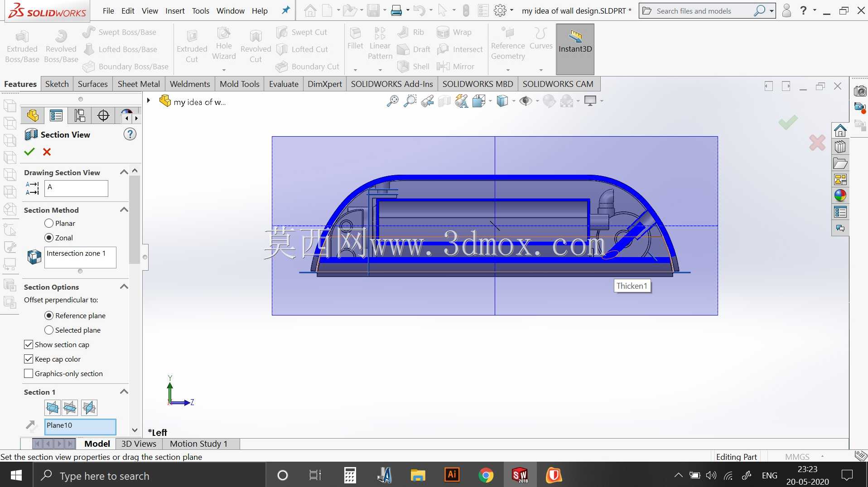Select Intersection zone 1 entry

76,253
